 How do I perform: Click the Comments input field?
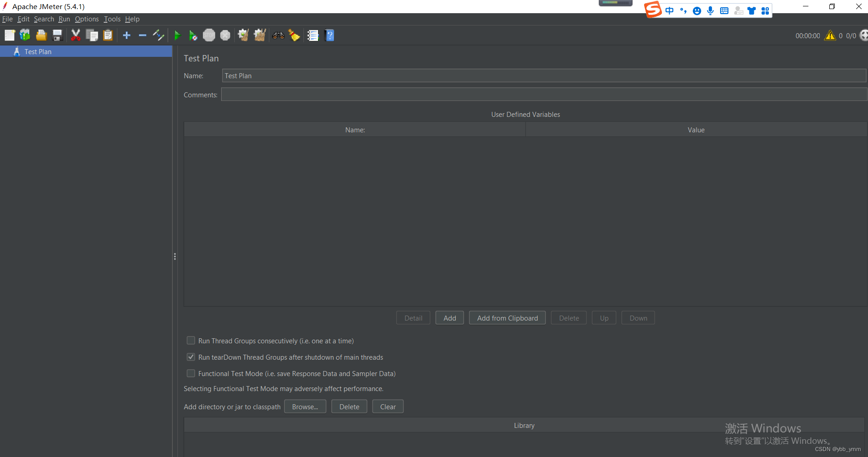click(x=544, y=95)
